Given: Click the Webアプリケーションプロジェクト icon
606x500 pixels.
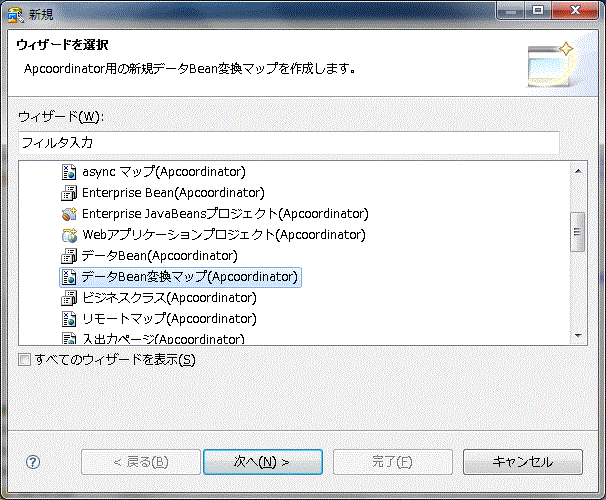Looking at the screenshot, I should coord(69,235).
